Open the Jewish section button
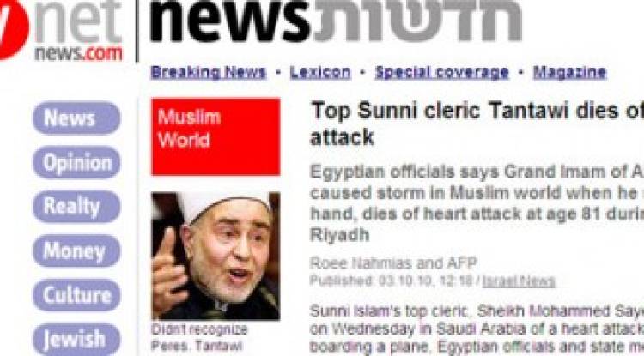The height and width of the screenshot is (356, 644). pos(76,339)
